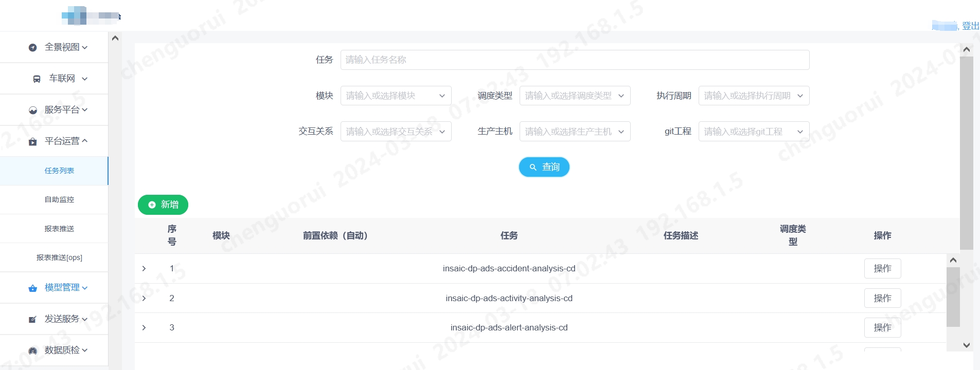Open the 报表推送 submenu item
This screenshot has height=370, width=980.
point(54,229)
